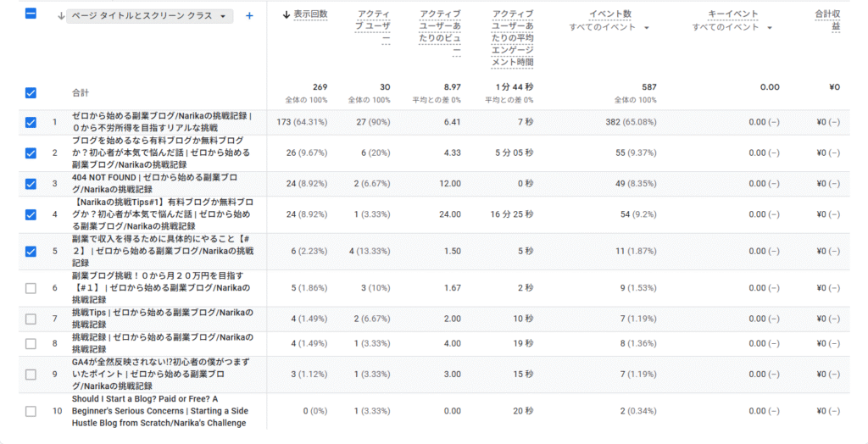Click the plus icon to add a dimension
Image resolution: width=868 pixels, height=444 pixels.
[x=249, y=16]
